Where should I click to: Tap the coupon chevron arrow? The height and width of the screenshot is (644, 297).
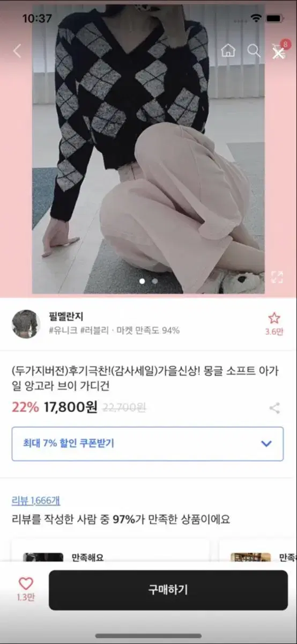pyautogui.click(x=266, y=444)
